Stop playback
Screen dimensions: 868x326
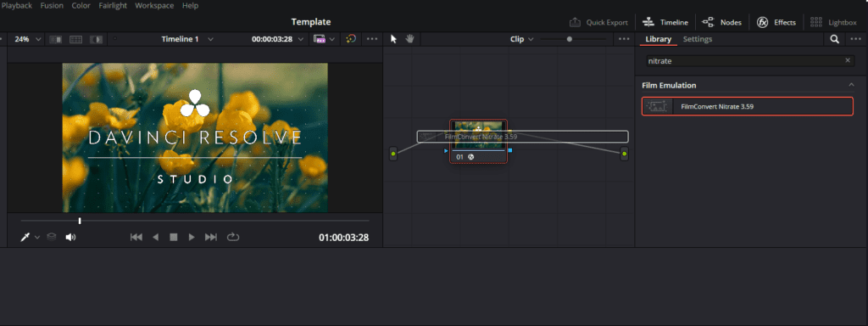[173, 238]
